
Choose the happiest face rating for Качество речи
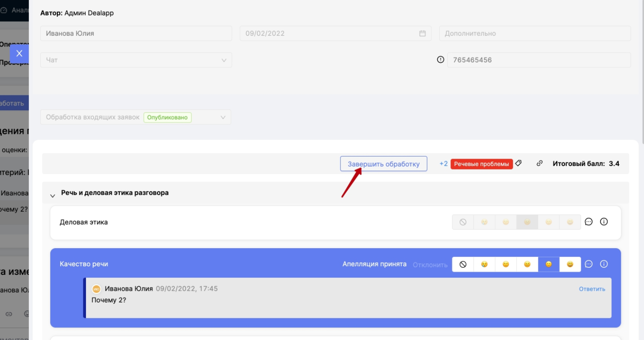570,264
